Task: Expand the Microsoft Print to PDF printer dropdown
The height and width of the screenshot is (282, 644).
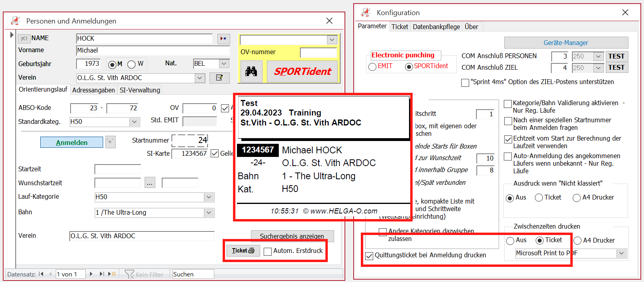Action: [x=621, y=253]
